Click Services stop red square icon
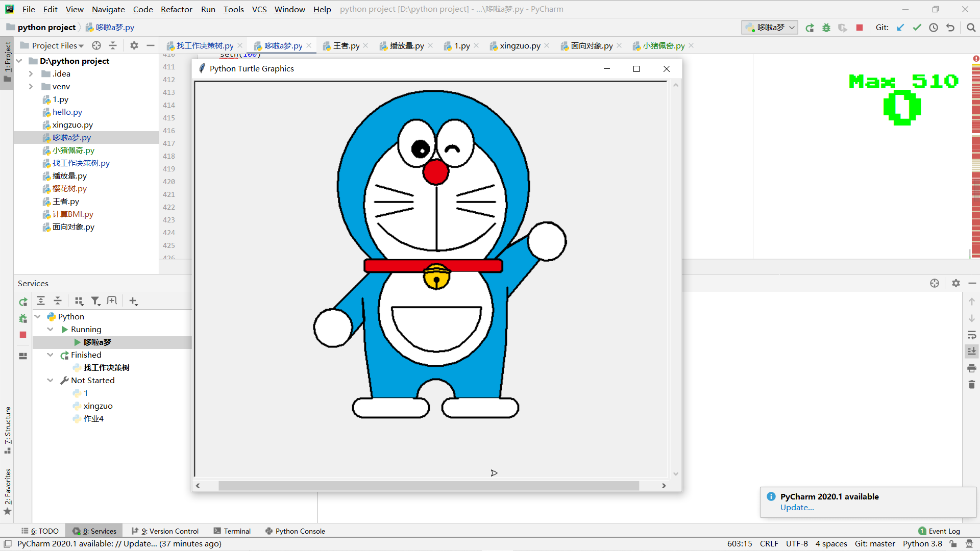The width and height of the screenshot is (980, 551). [23, 335]
